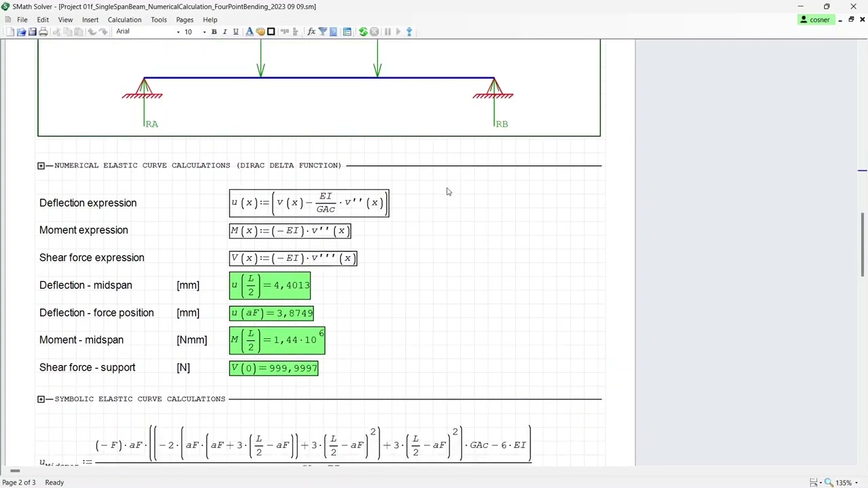Open the Tools menu
Viewport: 868px width, 488px height.
click(x=159, y=20)
